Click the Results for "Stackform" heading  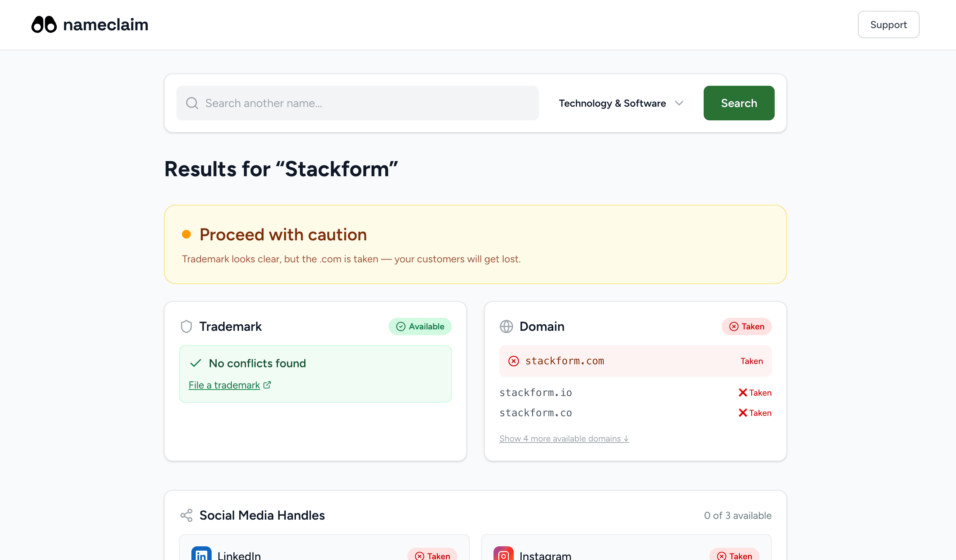[281, 169]
